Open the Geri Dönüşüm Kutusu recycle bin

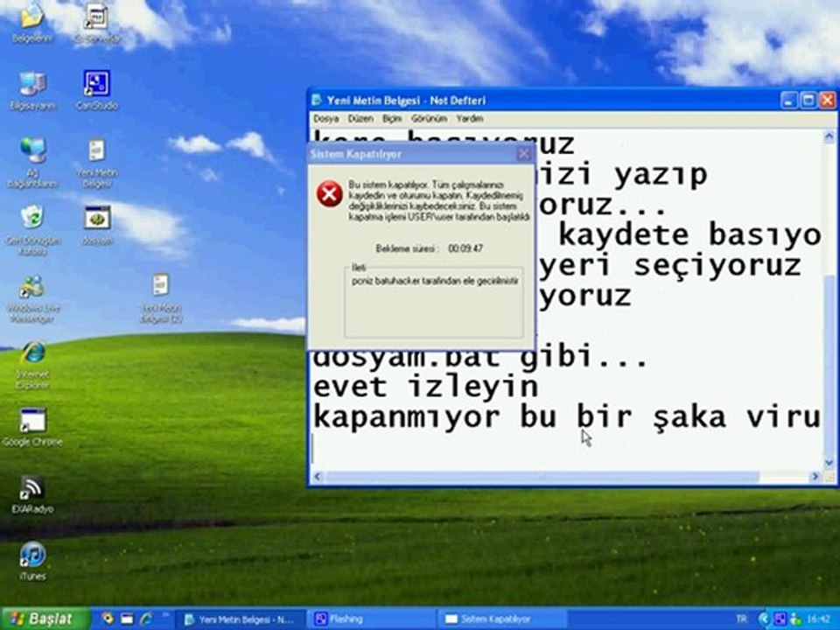tap(32, 230)
